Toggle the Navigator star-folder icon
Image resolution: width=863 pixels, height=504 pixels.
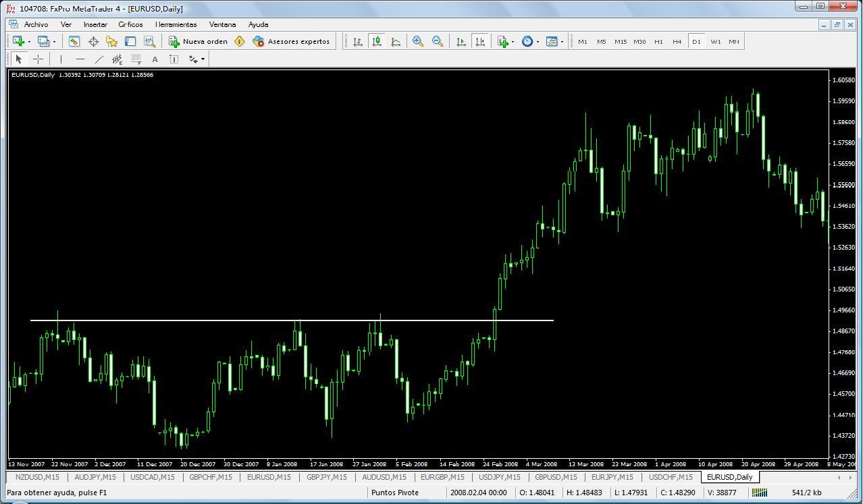click(111, 41)
